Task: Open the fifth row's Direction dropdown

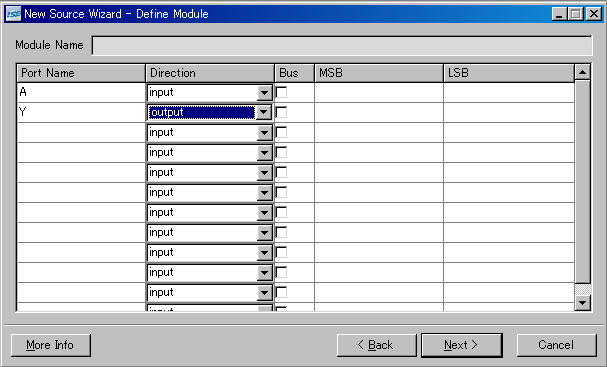Action: click(x=264, y=173)
